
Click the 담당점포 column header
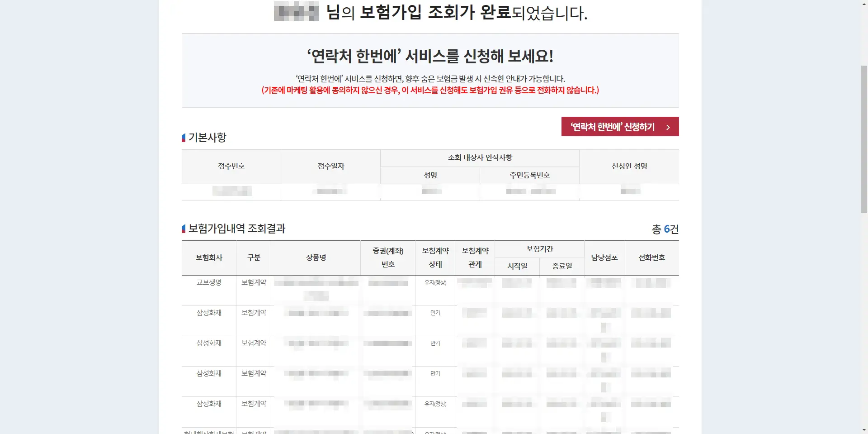click(604, 258)
